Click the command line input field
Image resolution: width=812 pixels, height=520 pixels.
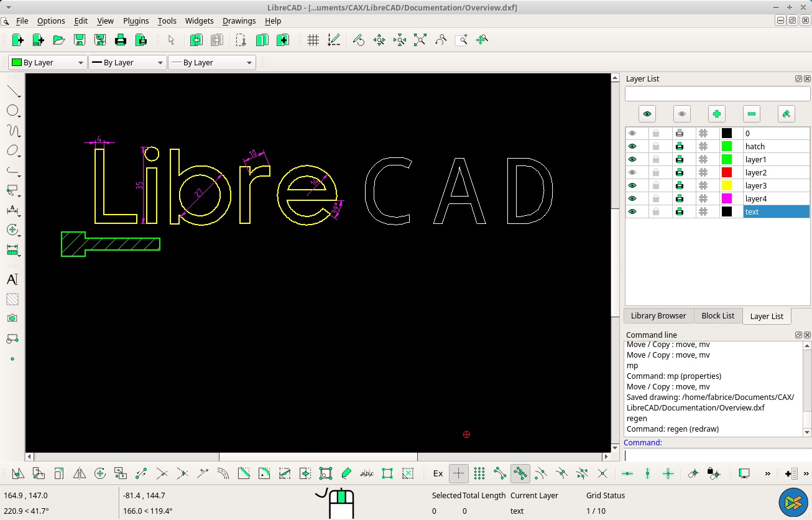pyautogui.click(x=715, y=455)
